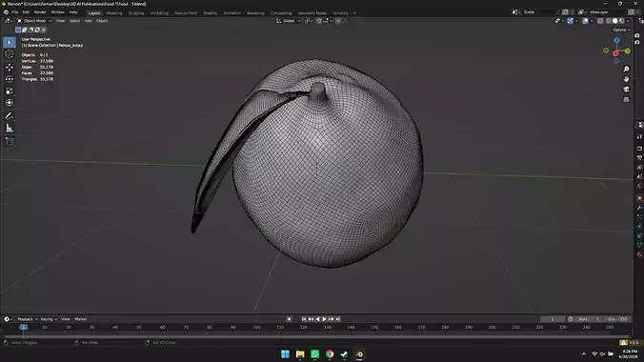Click the timeline playhead at frame 1
Screen dimensions: 644x362
(x=24, y=327)
